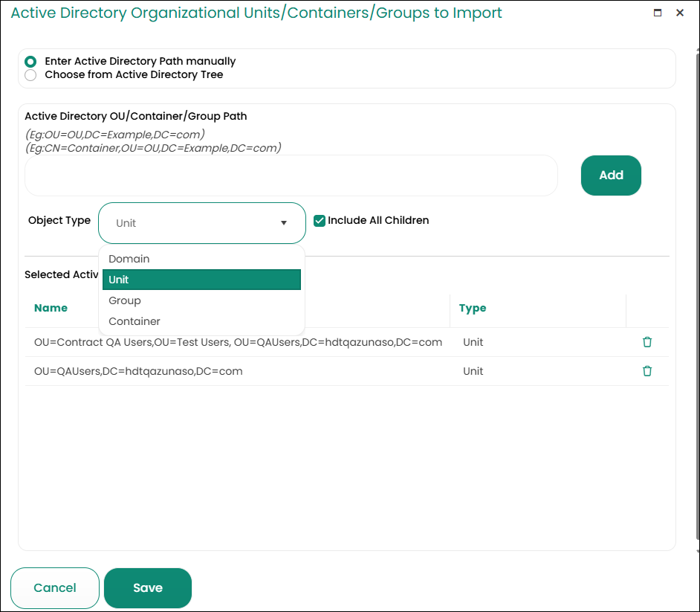
Task: Choose Group from Object Type list
Action: pos(125,300)
